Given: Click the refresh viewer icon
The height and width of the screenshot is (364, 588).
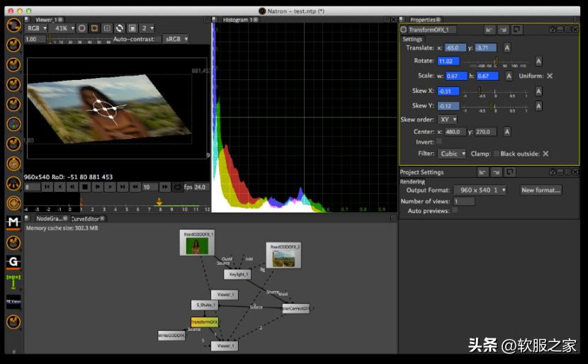Looking at the screenshot, I should [120, 28].
